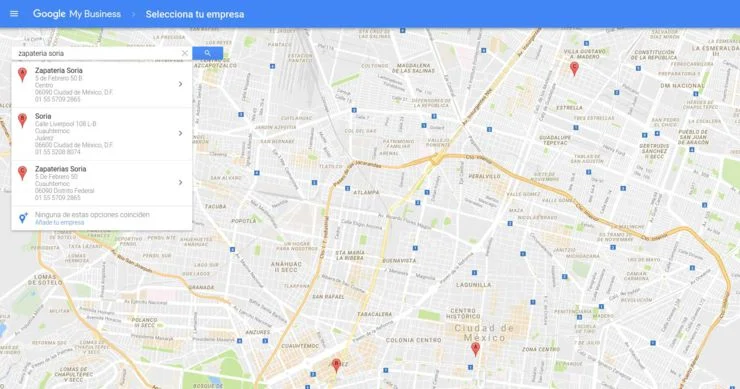Click the address '5 de Febrero 50 B'
The image size is (740, 389).
[59, 78]
